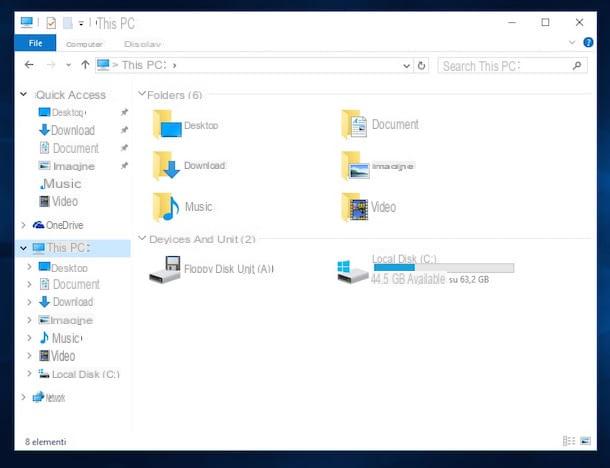Click the pin icon next to Document

[124, 148]
